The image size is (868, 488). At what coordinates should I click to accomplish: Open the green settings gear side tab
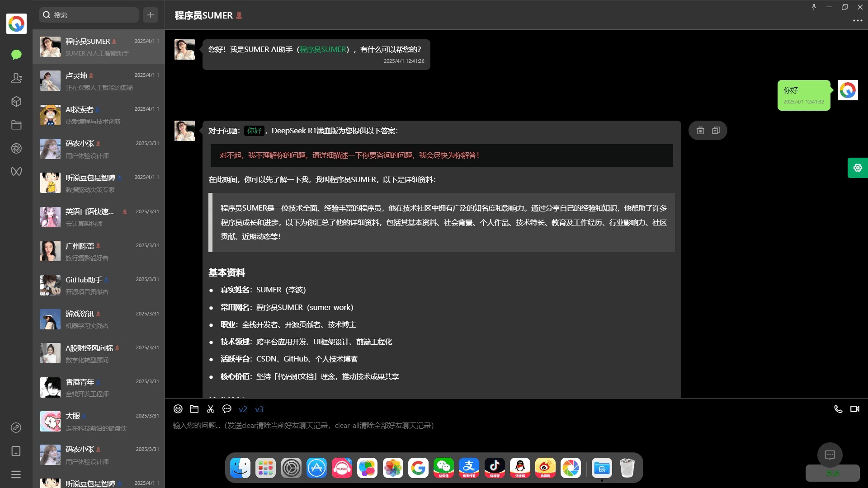[858, 168]
